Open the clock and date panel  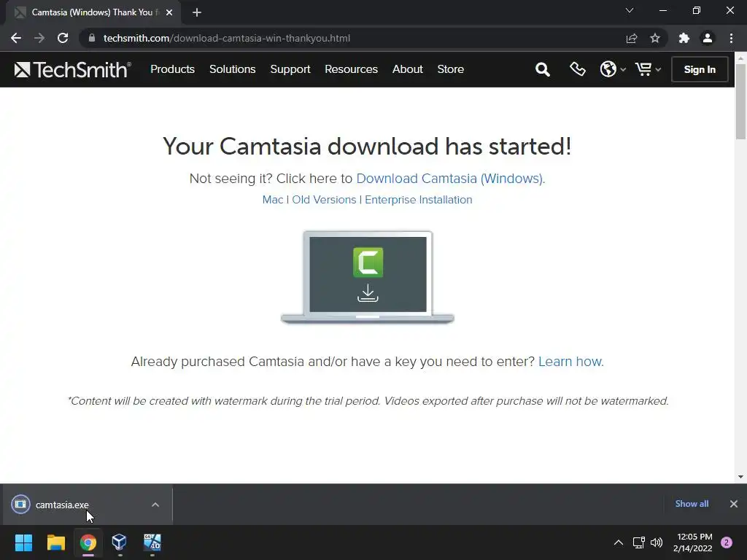[692, 542]
